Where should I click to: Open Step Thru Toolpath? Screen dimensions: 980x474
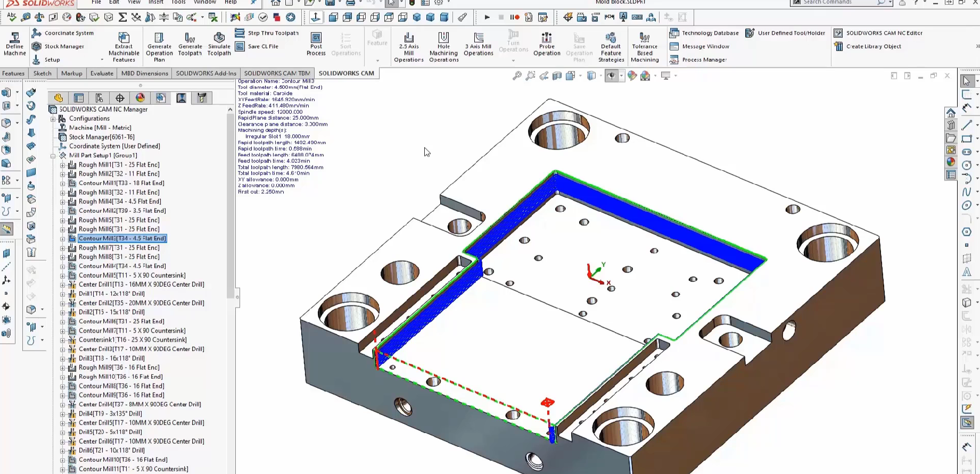[x=267, y=33]
